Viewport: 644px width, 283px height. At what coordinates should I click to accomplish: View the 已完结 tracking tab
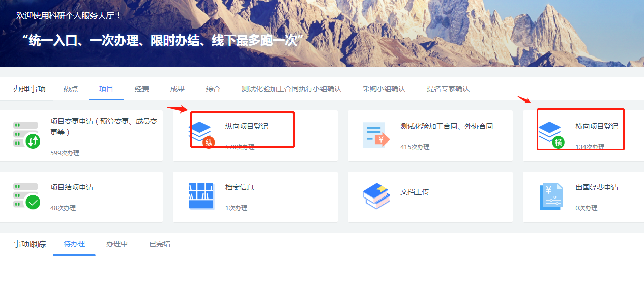click(160, 244)
